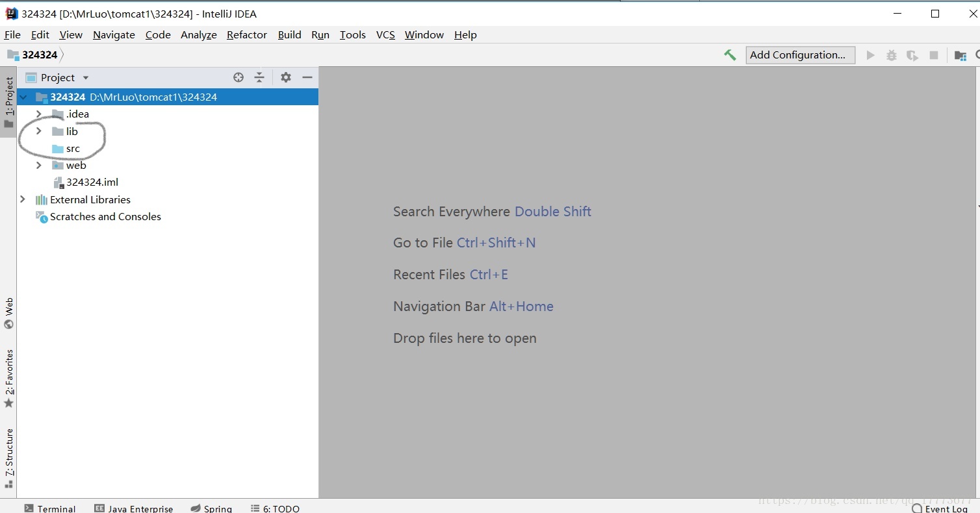Viewport: 980px width, 513px height.
Task: Open the Navigate menu
Action: pyautogui.click(x=114, y=35)
